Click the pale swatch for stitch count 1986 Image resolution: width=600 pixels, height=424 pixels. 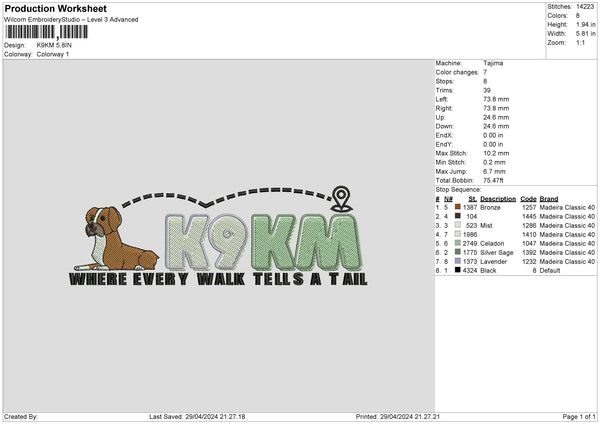pos(458,234)
